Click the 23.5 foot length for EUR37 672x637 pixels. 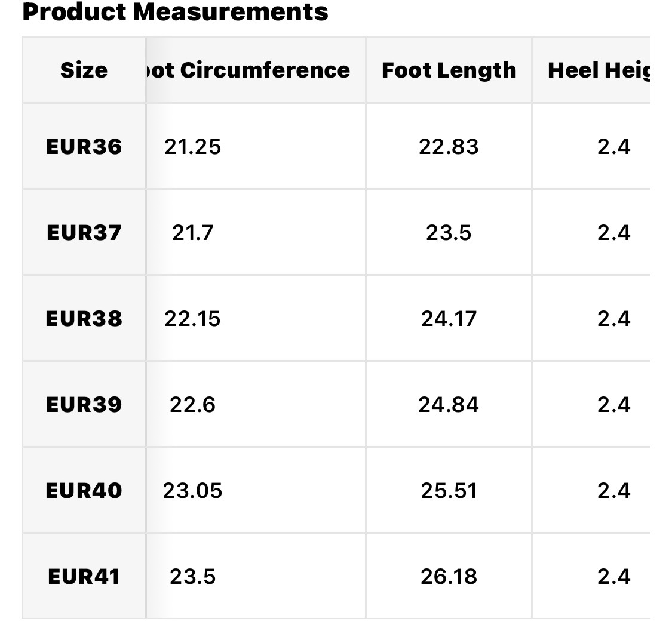449,233
